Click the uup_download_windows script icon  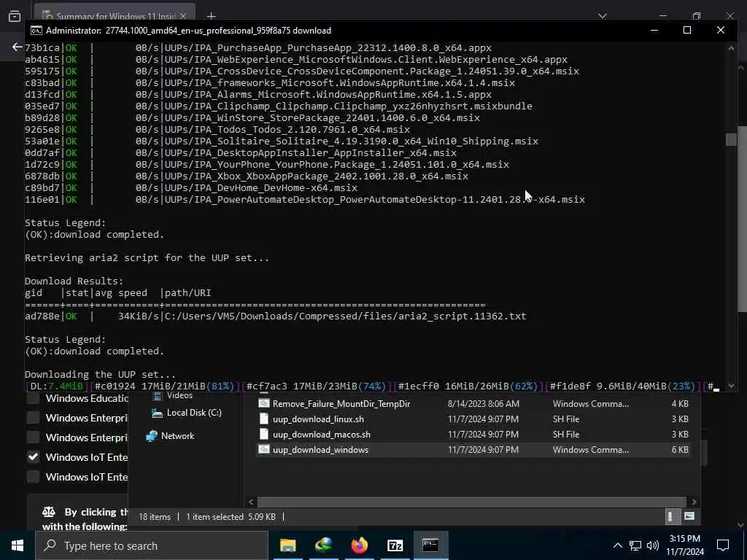click(264, 449)
